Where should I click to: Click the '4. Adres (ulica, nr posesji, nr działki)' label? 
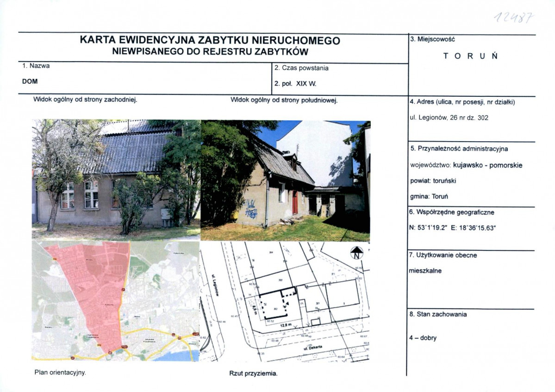[462, 102]
